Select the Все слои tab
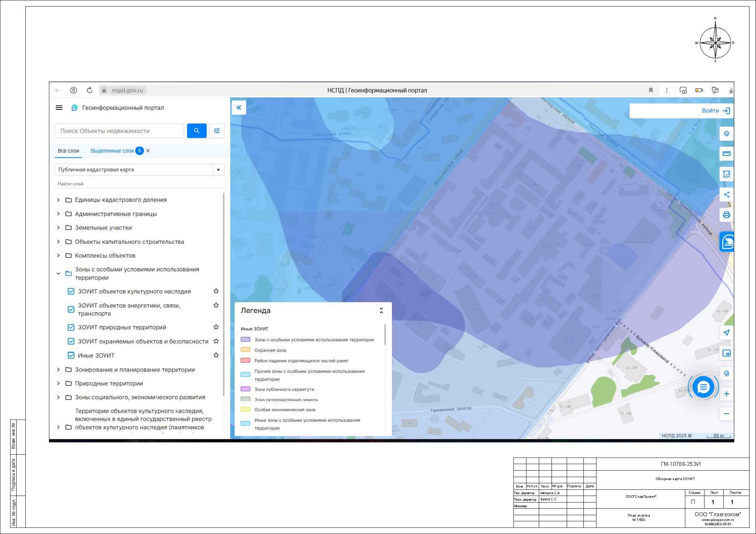The image size is (756, 534). 68,151
